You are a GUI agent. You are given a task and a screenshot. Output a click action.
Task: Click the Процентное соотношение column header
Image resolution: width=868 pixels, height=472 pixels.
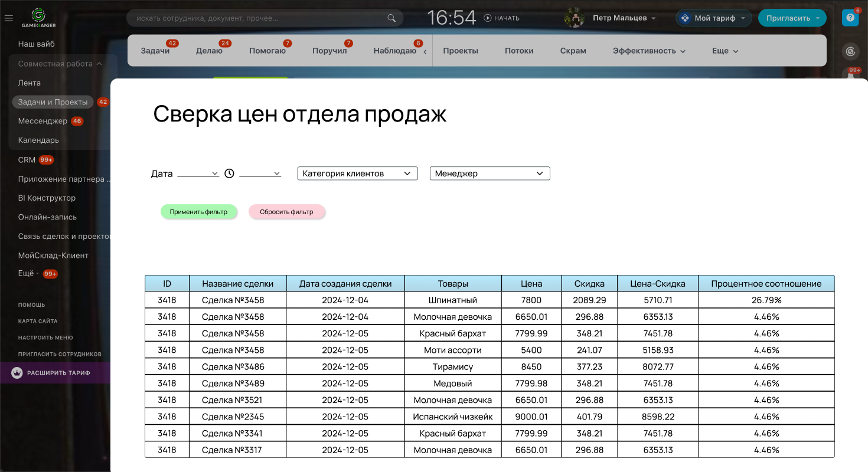click(766, 283)
